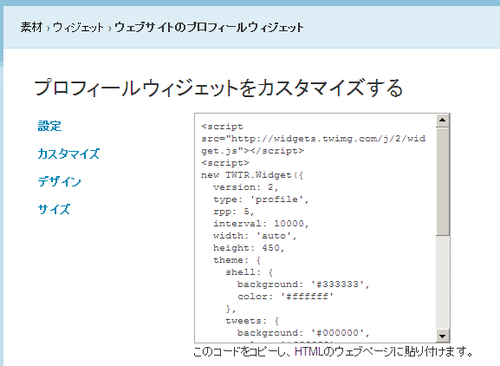This screenshot has width=500, height=366.
Task: Click the 'rpp: 5,' code line
Action: coord(234,212)
